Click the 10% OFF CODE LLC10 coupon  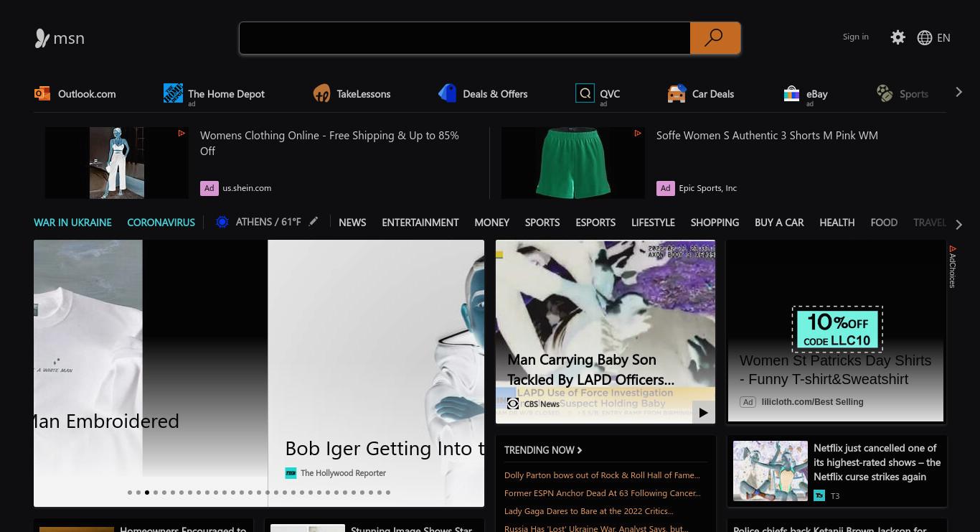tap(837, 329)
